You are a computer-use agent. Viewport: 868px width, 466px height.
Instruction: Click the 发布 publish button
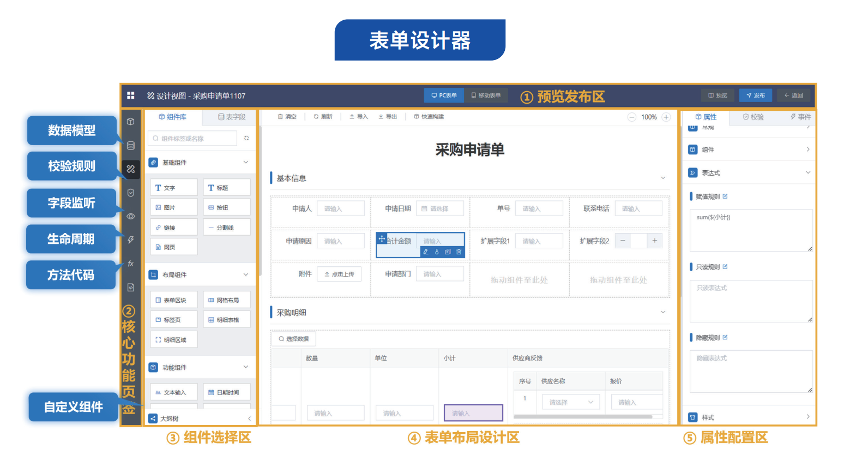point(756,95)
